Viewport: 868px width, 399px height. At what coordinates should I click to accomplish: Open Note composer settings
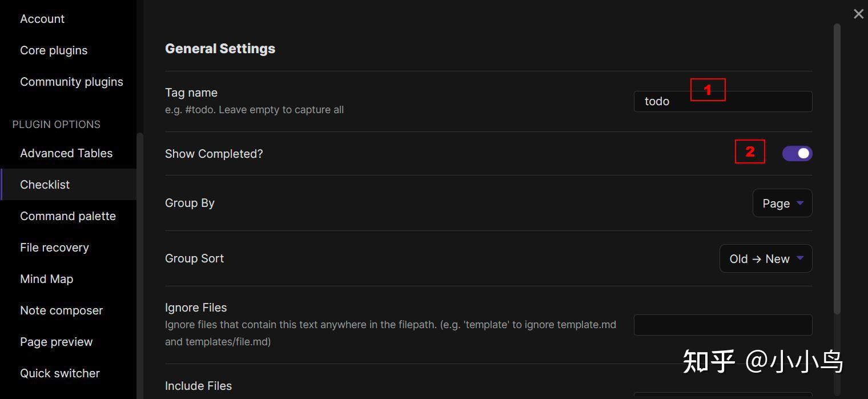(x=61, y=310)
